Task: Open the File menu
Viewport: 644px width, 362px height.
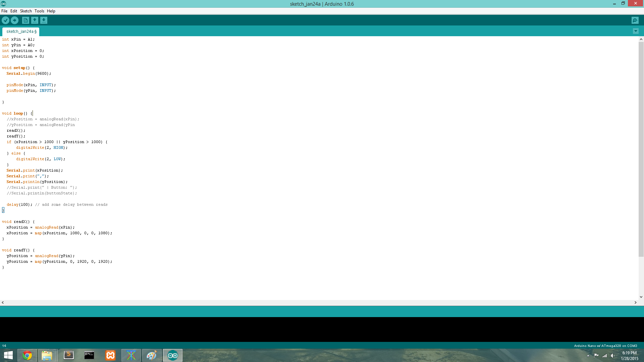Action: click(4, 11)
